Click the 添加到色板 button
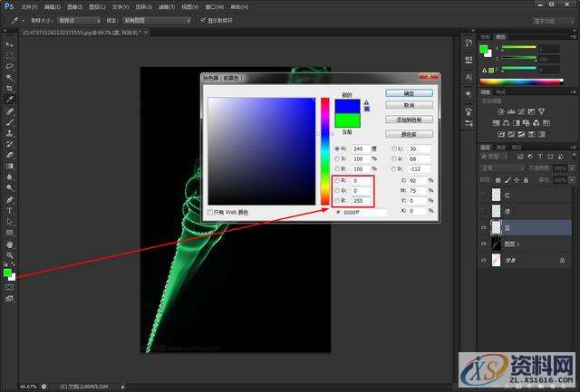 [409, 120]
